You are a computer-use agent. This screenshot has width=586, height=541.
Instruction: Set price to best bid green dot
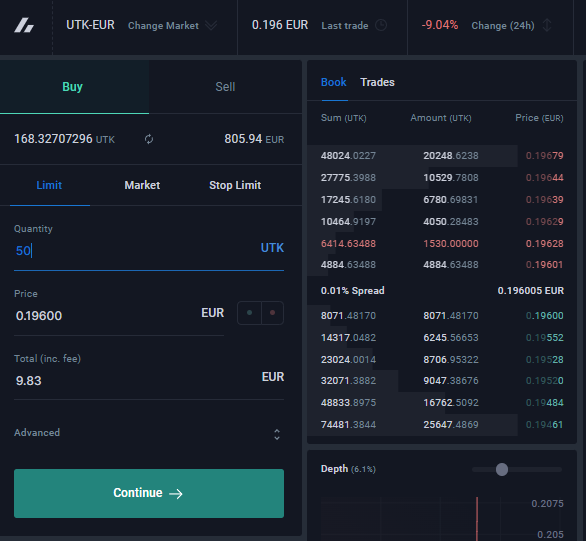249,313
